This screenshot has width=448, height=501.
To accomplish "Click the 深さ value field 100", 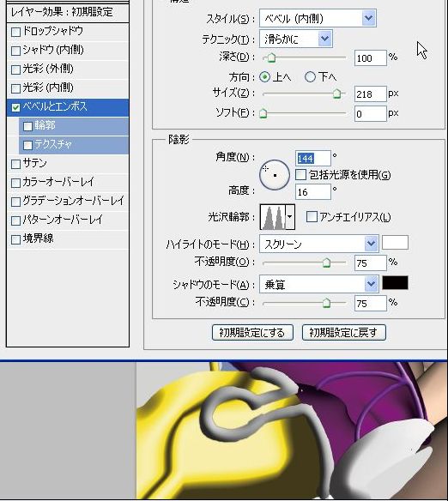I will 371,58.
